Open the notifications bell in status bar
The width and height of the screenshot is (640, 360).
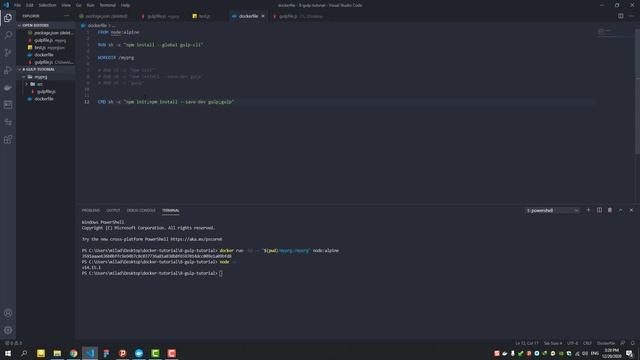[x=632, y=343]
